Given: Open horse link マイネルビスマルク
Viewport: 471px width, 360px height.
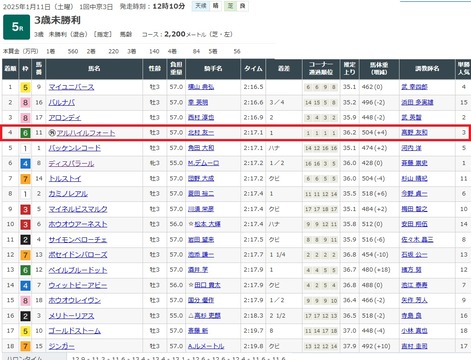Looking at the screenshot, I should [78, 209].
